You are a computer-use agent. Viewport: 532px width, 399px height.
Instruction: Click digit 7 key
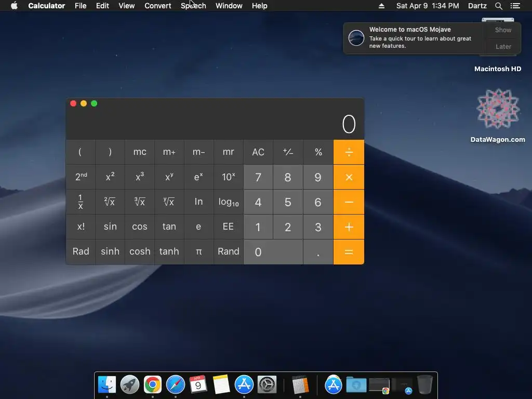point(258,177)
